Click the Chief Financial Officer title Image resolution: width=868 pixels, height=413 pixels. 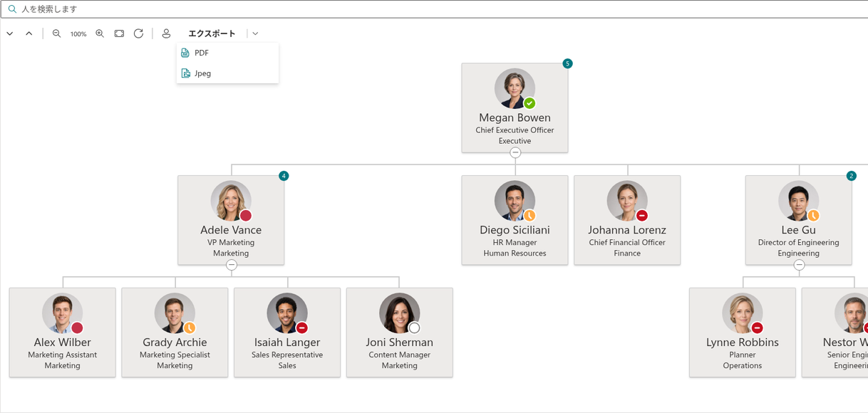point(627,243)
